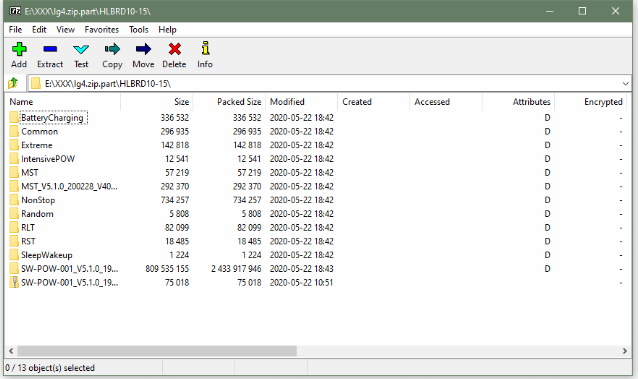Click the Copy toolbar icon
Image resolution: width=638 pixels, height=379 pixels.
(x=112, y=49)
